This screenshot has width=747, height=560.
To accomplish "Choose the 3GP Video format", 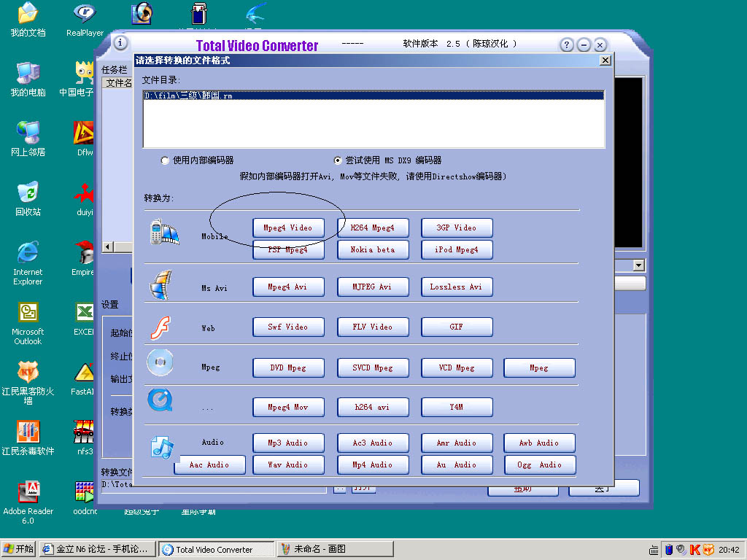I will click(x=457, y=228).
